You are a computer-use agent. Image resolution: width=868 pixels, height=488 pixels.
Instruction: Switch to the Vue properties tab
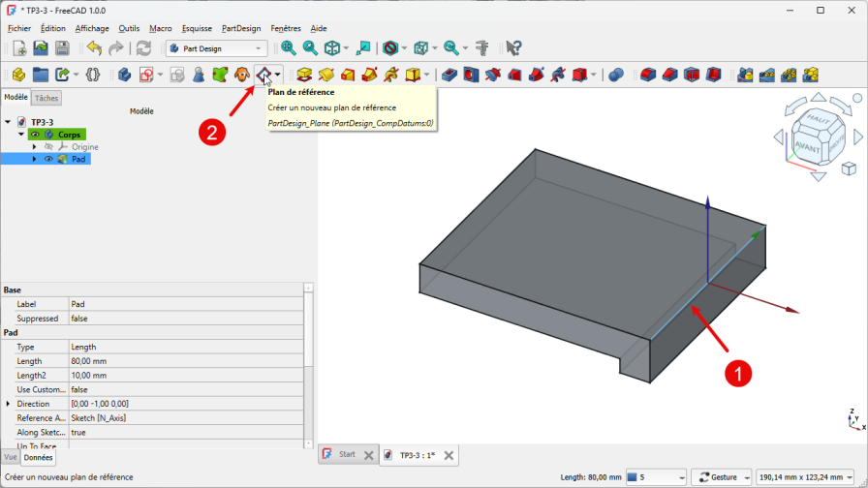11,457
